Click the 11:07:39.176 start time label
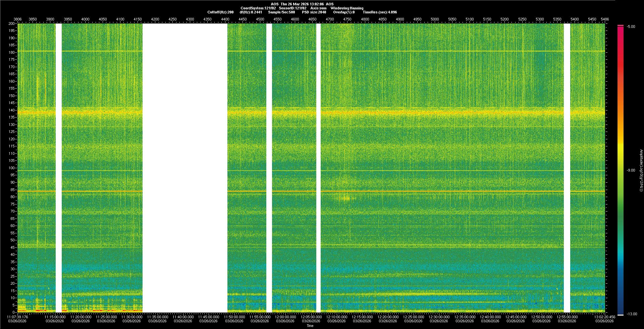The height and width of the screenshot is (329, 644). tap(17, 317)
